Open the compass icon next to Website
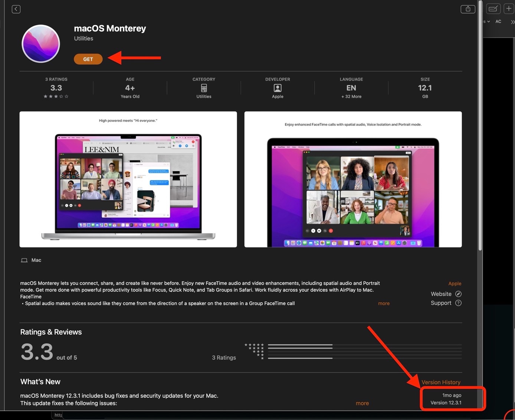This screenshot has height=420, width=515. [x=458, y=294]
